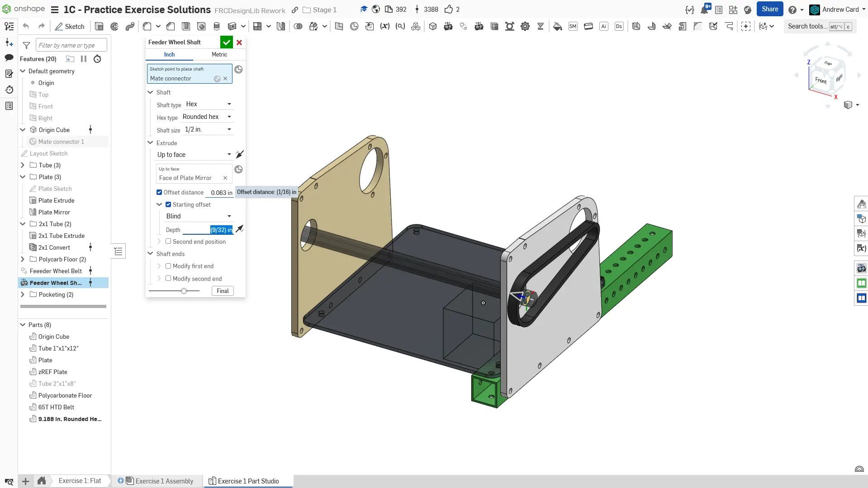The height and width of the screenshot is (488, 868).
Task: Open notifications bell icon
Action: [704, 9]
